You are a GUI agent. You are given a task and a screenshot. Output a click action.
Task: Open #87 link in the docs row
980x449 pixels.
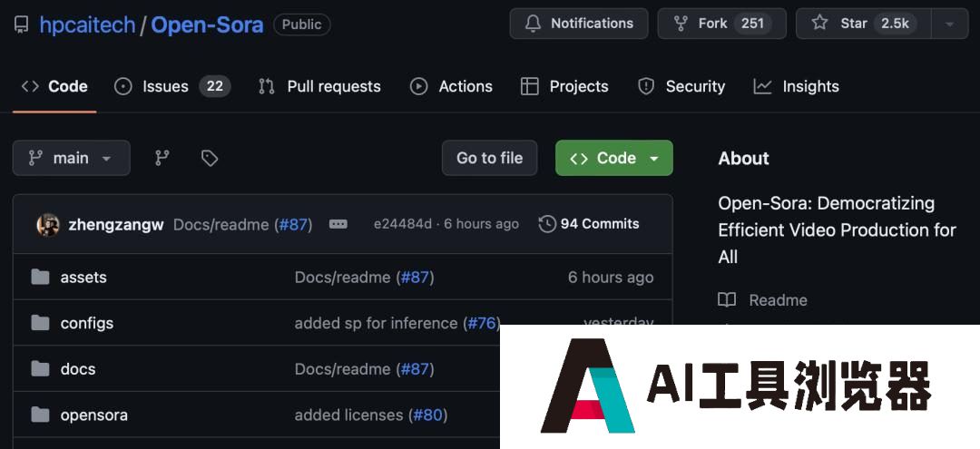point(415,369)
